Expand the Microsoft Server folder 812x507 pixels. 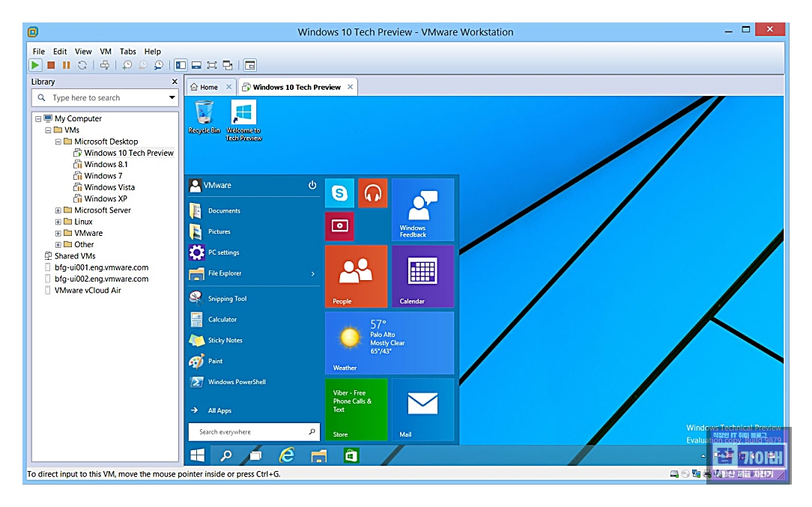(x=58, y=210)
